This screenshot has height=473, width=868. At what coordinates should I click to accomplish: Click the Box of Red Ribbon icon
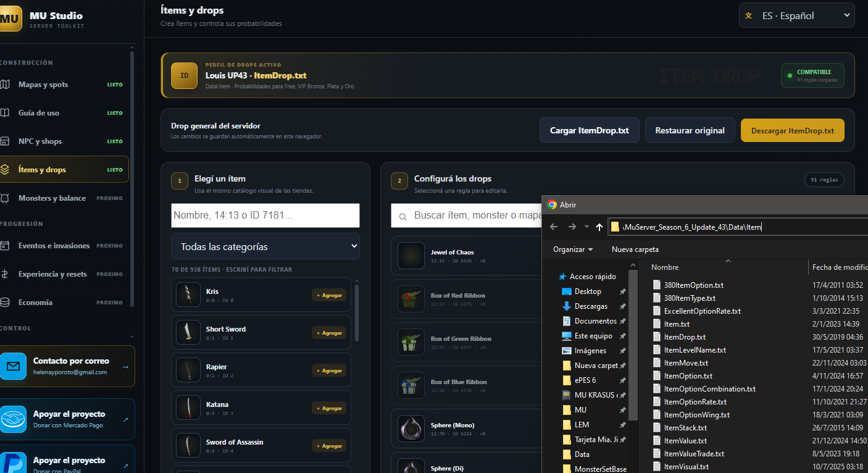411,299
